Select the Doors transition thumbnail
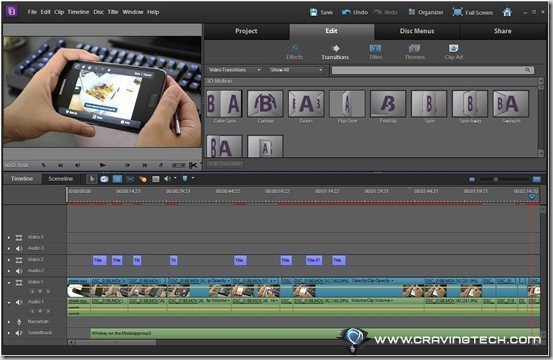The width and height of the screenshot is (553, 360). (306, 104)
